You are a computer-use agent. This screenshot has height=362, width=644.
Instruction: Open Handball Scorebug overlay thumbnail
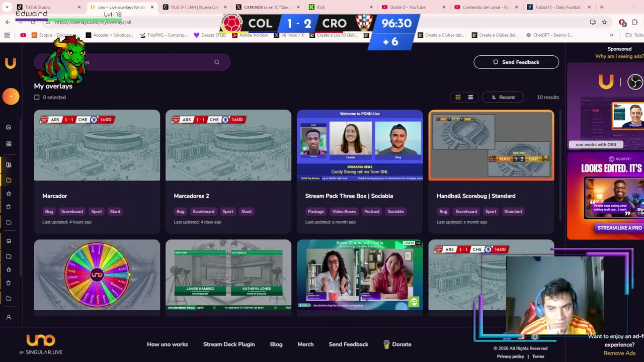pos(491,145)
